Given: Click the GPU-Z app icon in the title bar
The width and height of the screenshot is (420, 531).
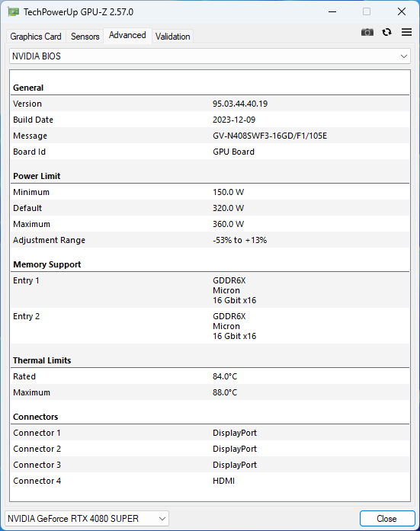Looking at the screenshot, I should pyautogui.click(x=13, y=12).
